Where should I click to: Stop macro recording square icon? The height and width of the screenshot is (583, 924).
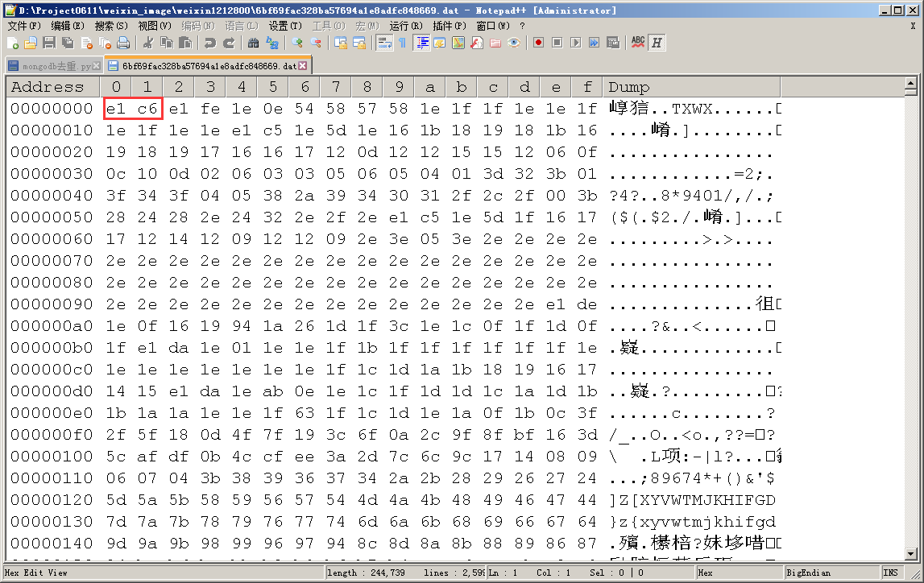pos(557,43)
